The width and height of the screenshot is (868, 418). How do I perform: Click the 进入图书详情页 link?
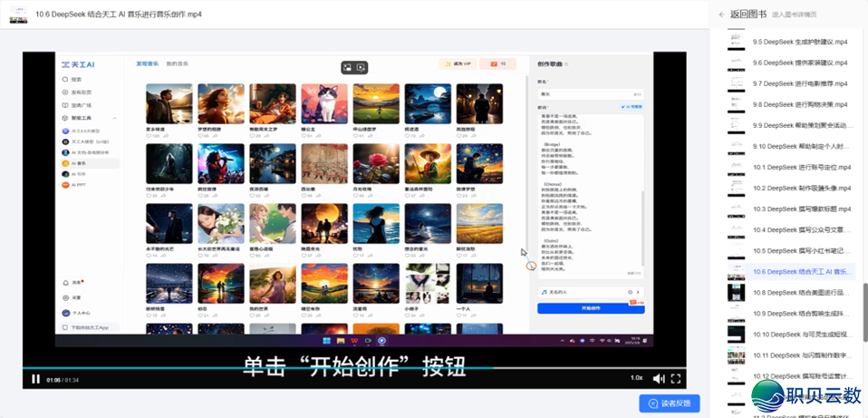pyautogui.click(x=794, y=15)
